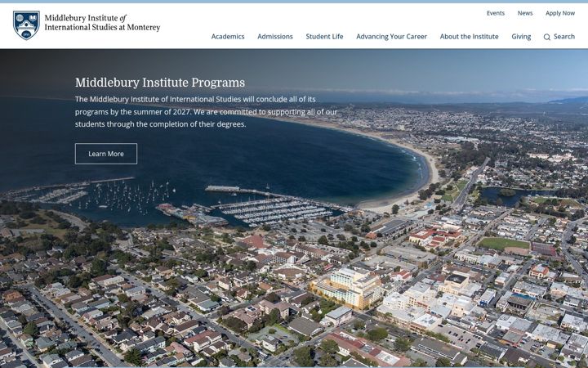Go to the Events page

click(496, 13)
